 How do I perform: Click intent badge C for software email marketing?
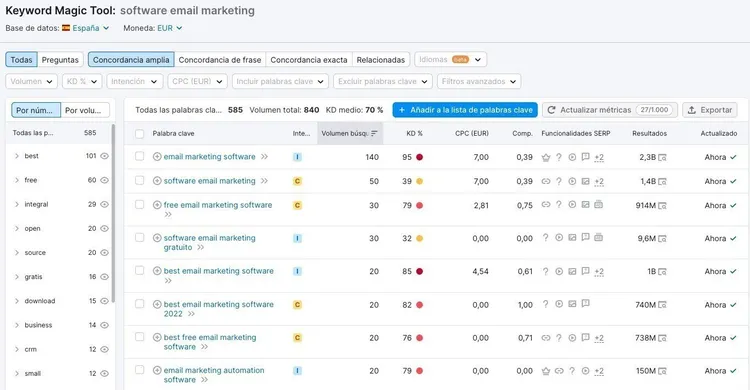click(x=298, y=181)
